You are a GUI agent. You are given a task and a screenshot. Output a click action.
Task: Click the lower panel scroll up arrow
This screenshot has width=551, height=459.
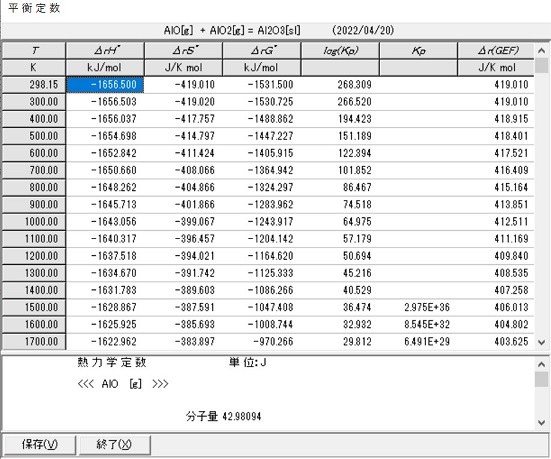click(542, 364)
